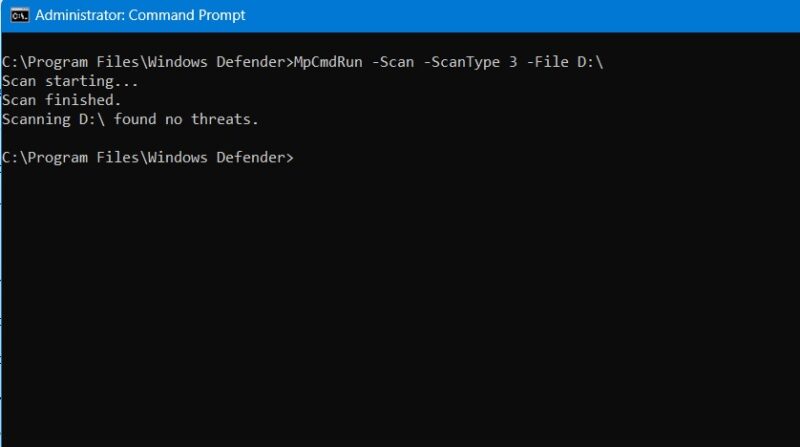This screenshot has height=447, width=800.
Task: Click the phrase 'found no' in the result line
Action: (147, 119)
